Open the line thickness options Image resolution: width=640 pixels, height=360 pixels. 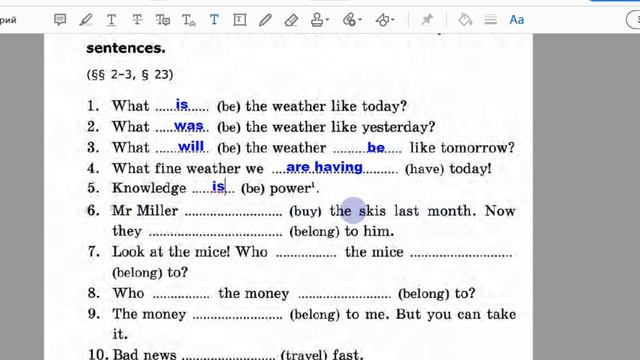(491, 20)
